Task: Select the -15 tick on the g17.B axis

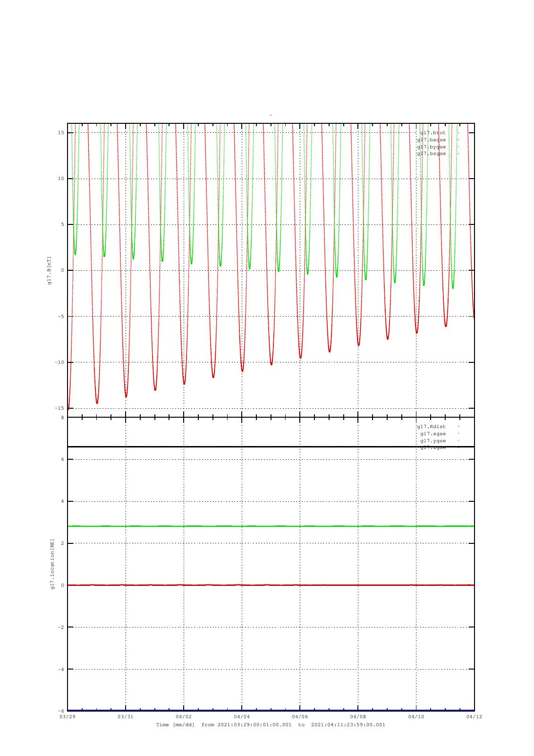Action: click(59, 408)
